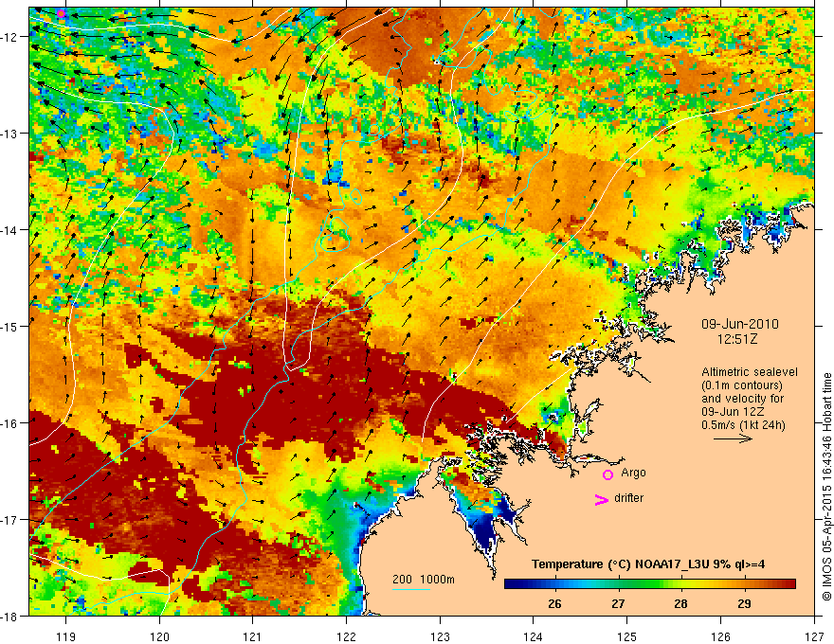834x644 pixels.
Task: Click the latitude label -12
Action: 10,37
